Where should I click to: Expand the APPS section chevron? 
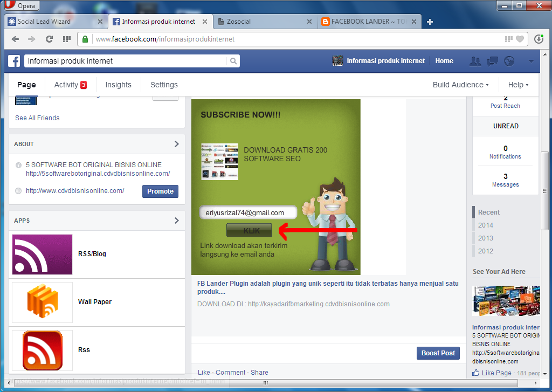coord(176,221)
